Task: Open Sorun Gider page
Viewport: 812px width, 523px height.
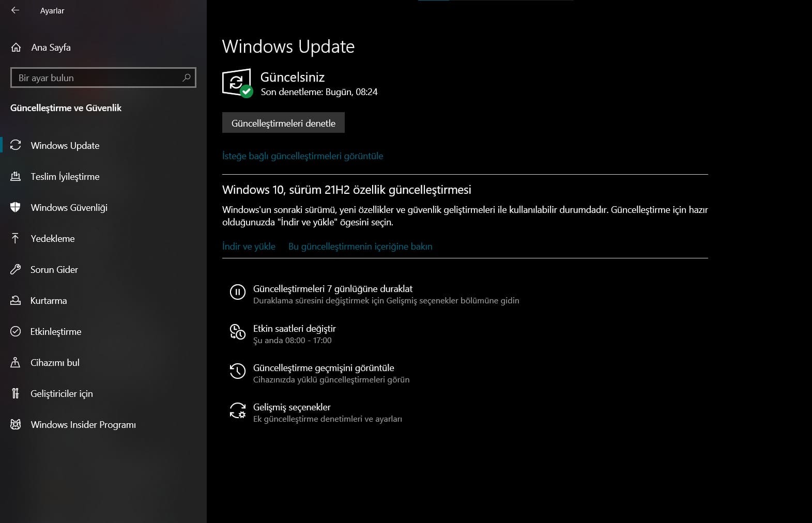Action: (x=54, y=269)
